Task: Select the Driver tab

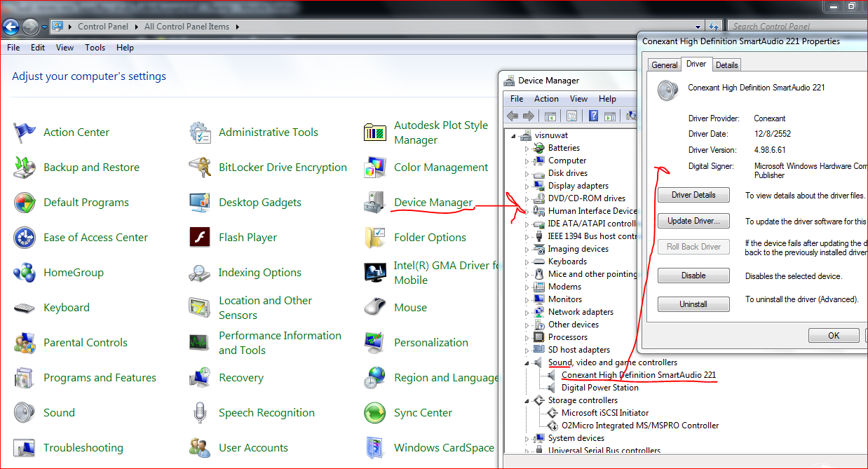Action: (x=696, y=64)
